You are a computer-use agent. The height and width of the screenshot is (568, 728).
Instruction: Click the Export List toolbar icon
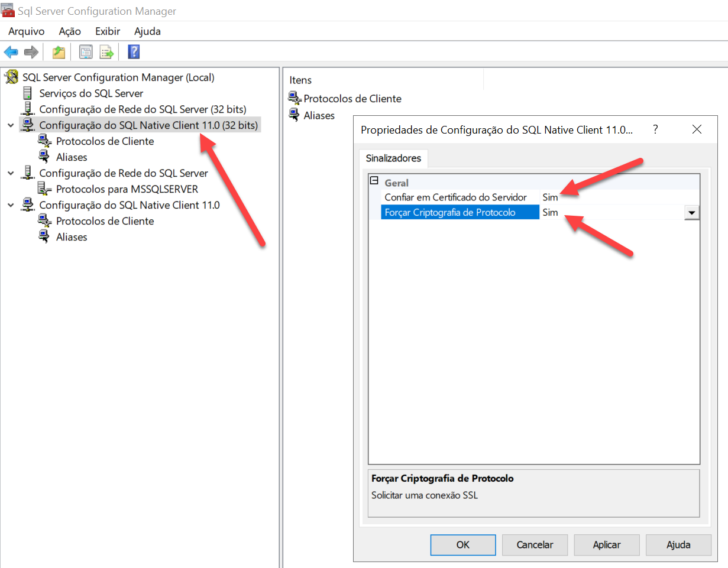pyautogui.click(x=106, y=52)
